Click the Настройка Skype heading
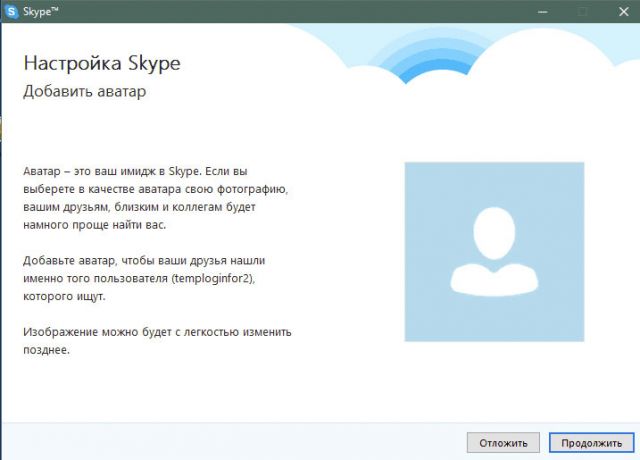The image size is (640, 460). pyautogui.click(x=102, y=64)
